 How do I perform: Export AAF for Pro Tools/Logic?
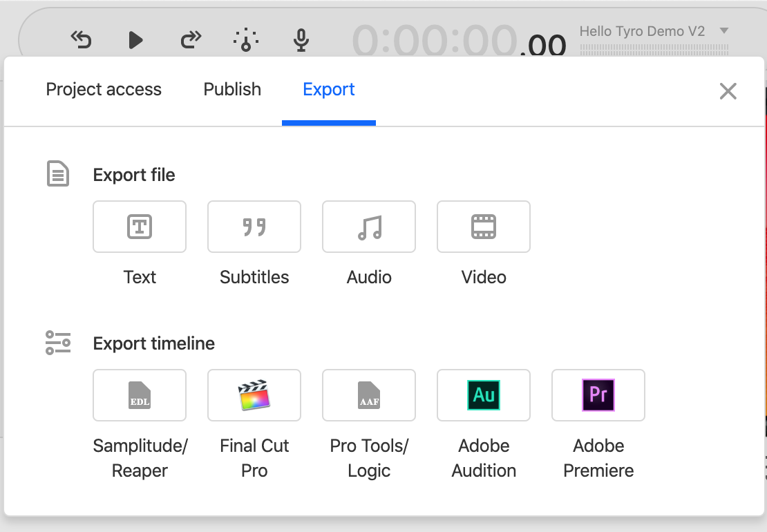(x=369, y=395)
